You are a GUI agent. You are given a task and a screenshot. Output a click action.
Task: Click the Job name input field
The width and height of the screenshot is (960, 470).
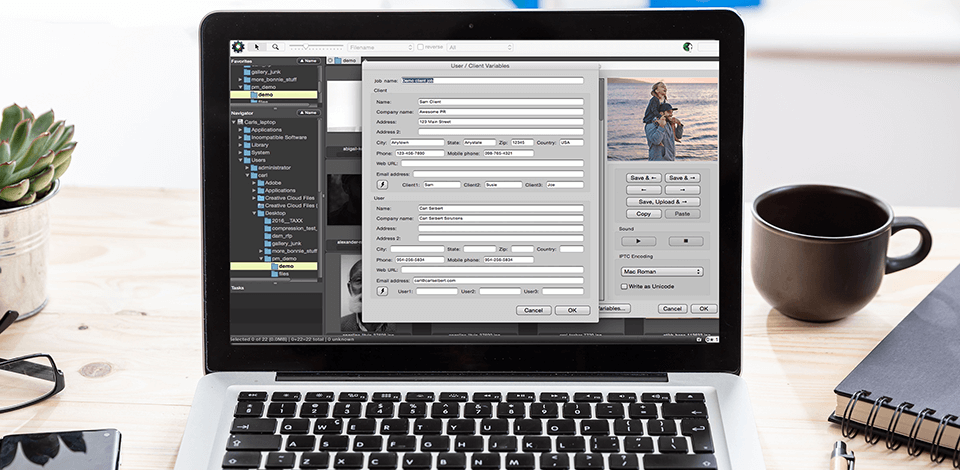click(x=492, y=80)
